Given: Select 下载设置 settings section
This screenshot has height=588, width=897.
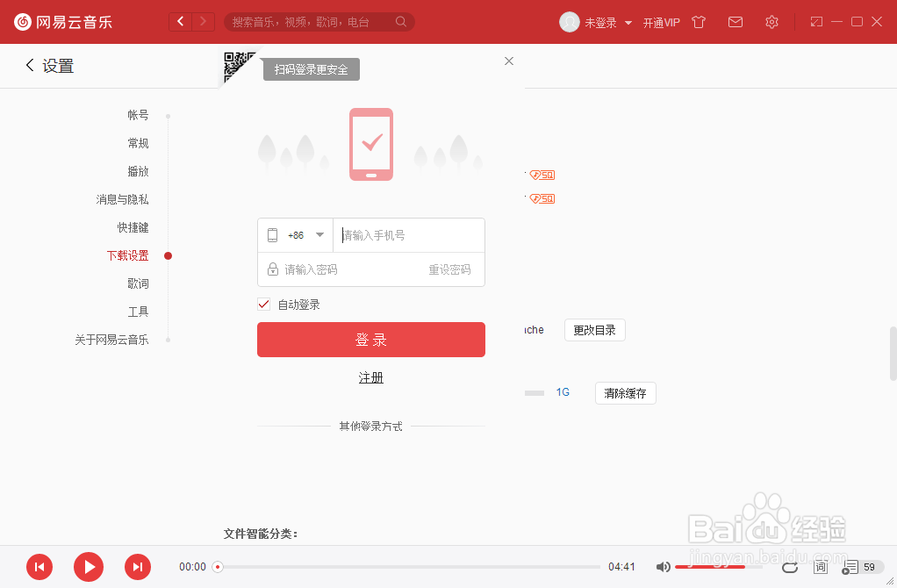Looking at the screenshot, I should (127, 255).
